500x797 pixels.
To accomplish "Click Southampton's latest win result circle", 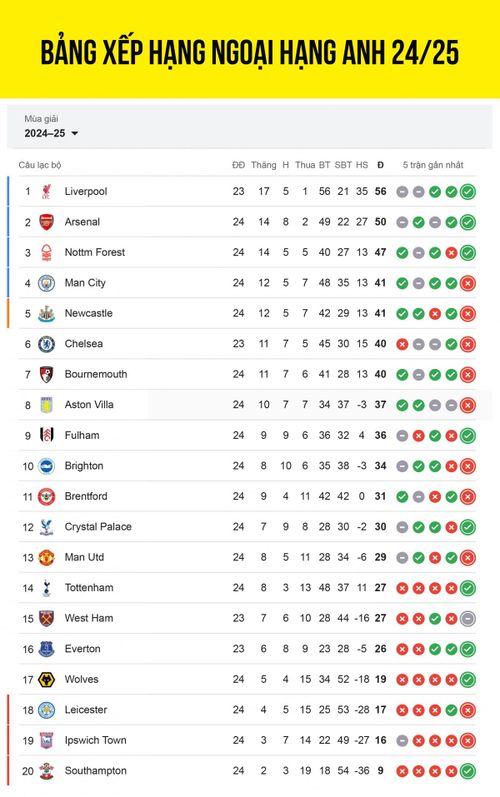I will click(467, 771).
